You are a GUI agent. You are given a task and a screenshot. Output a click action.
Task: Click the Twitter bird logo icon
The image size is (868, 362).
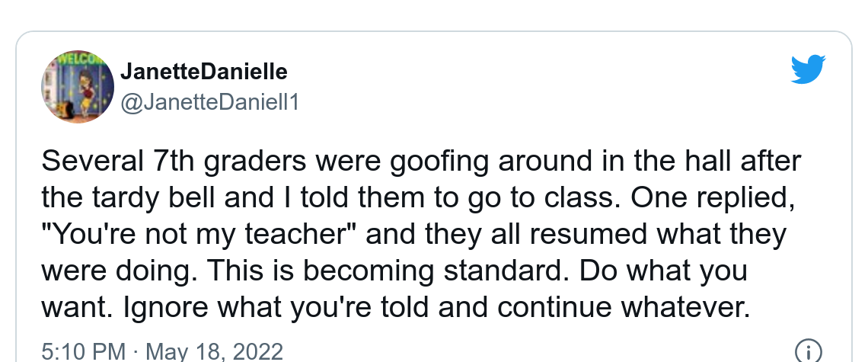click(809, 70)
